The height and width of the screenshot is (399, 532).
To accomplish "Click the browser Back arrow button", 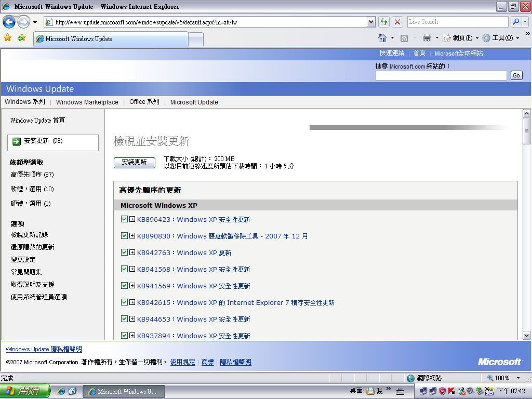I will (x=9, y=22).
